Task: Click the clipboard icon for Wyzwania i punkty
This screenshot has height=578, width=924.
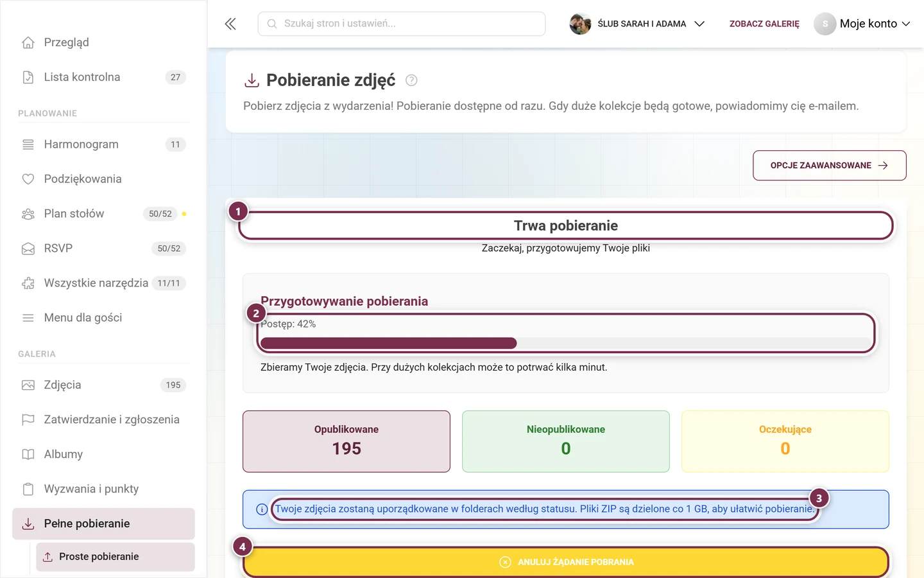Action: click(28, 489)
